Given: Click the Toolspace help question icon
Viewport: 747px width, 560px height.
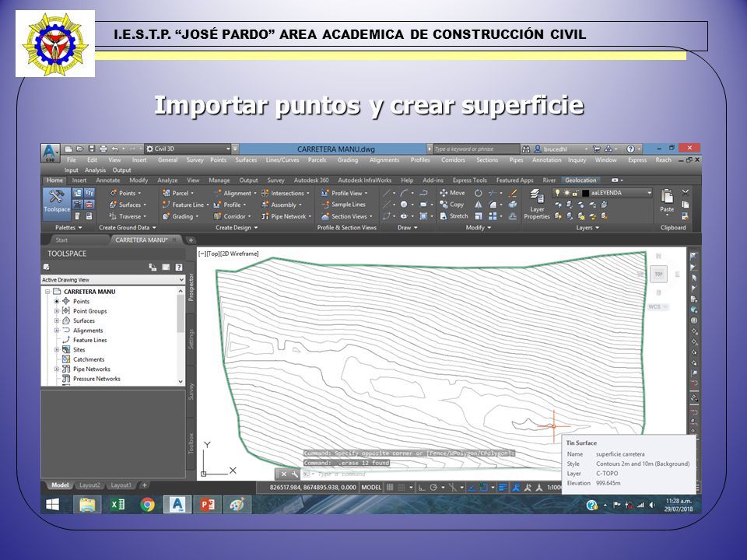Looking at the screenshot, I should pyautogui.click(x=179, y=267).
